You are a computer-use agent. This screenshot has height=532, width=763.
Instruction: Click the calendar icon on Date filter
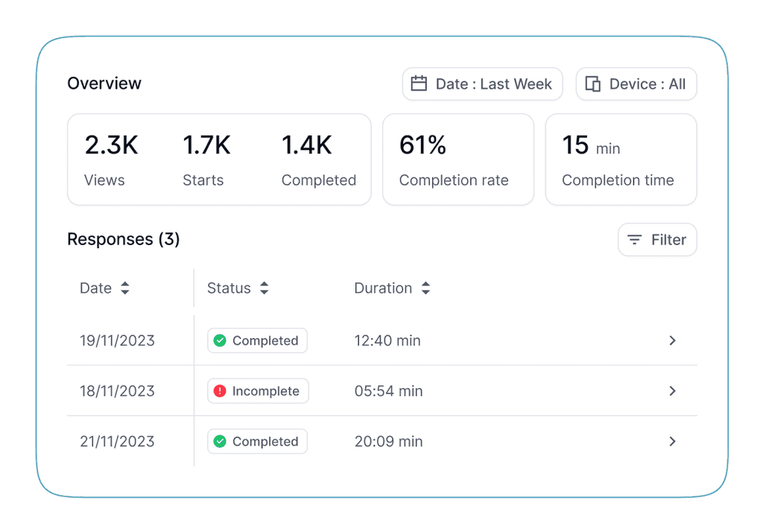point(419,83)
